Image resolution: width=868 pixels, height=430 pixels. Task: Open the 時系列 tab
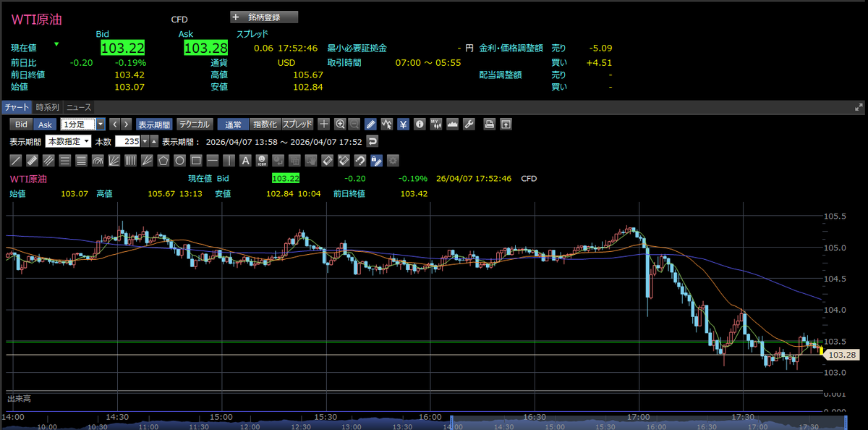pos(48,107)
